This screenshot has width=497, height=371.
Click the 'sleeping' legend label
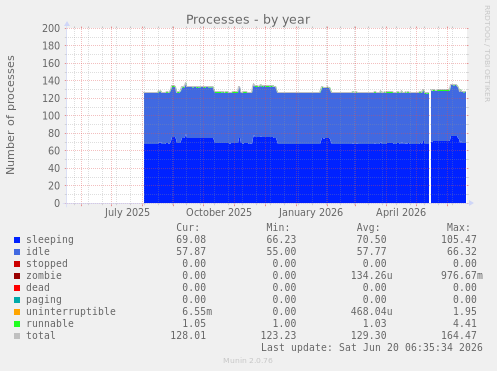tap(50, 240)
